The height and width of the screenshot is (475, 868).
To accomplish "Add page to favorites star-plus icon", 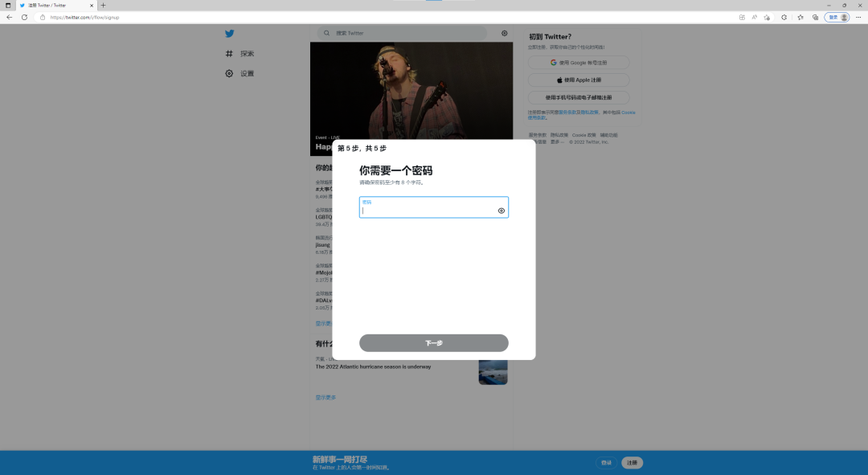I will pyautogui.click(x=767, y=17).
